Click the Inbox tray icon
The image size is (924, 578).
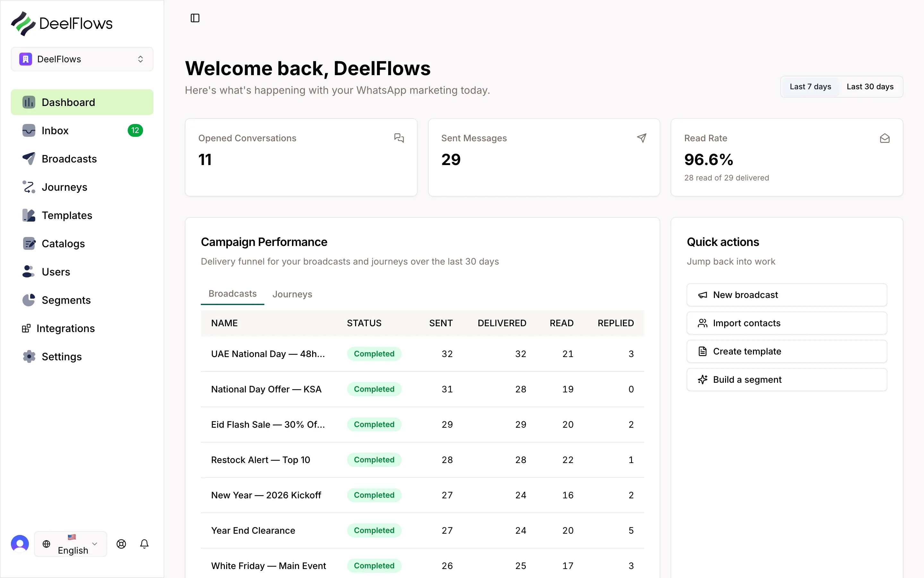(29, 131)
